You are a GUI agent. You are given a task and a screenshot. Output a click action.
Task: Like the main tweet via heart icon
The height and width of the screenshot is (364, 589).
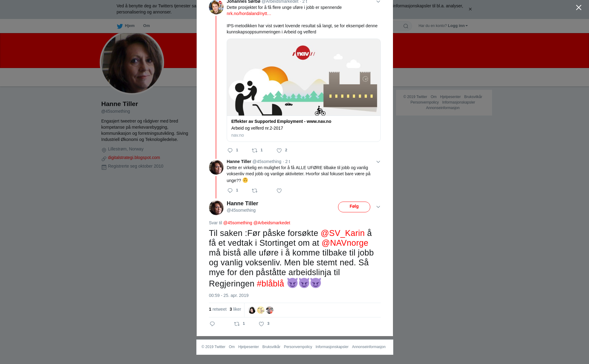[261, 324]
